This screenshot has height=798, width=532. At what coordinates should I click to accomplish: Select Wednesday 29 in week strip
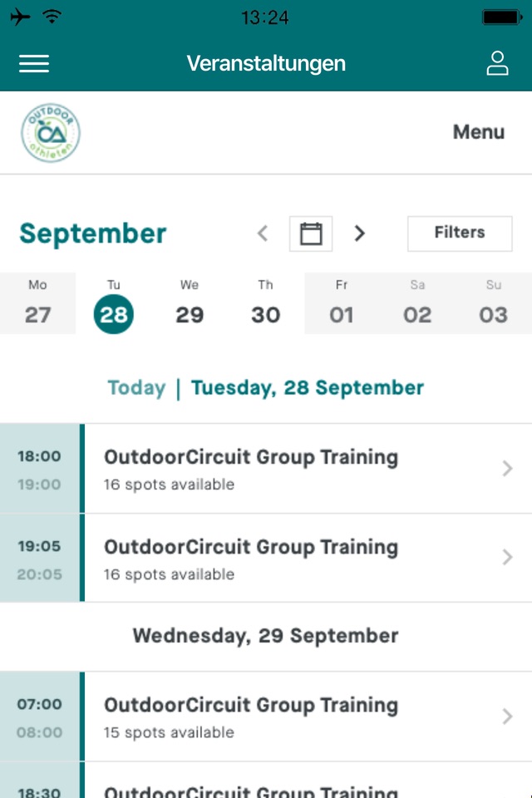(190, 304)
